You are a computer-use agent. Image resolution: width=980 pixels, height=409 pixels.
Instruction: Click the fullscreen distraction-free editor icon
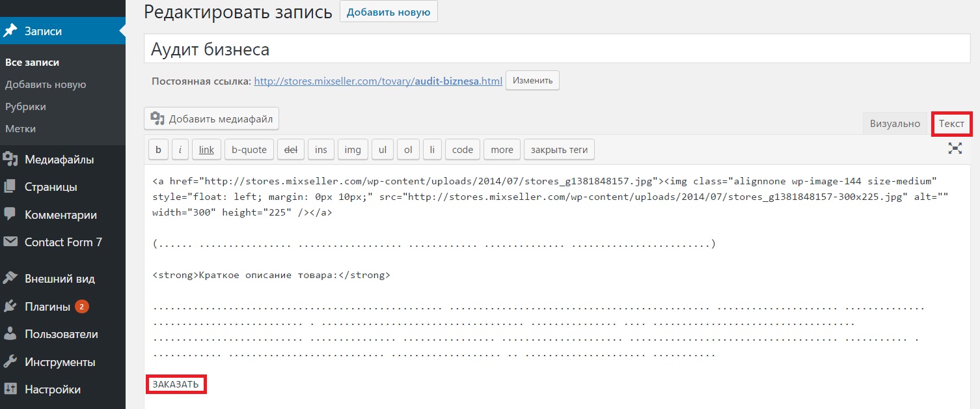click(x=955, y=148)
